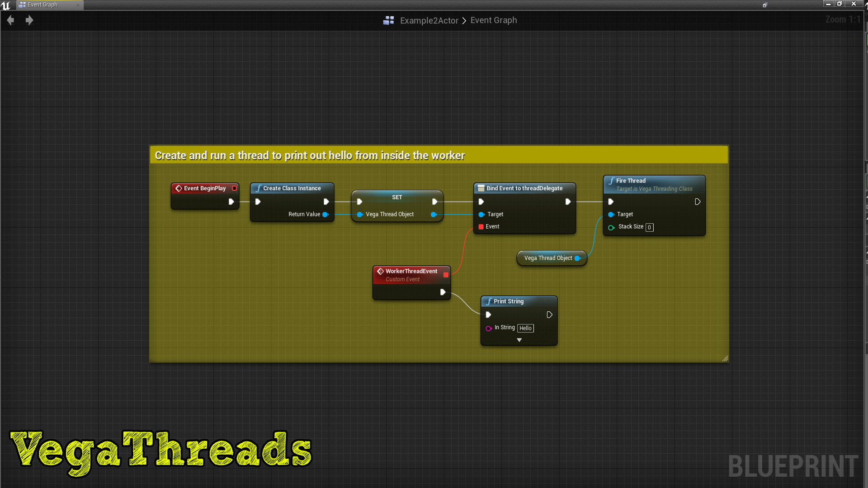Click backward navigation arrow button
The width and height of the screenshot is (868, 488).
coord(11,20)
